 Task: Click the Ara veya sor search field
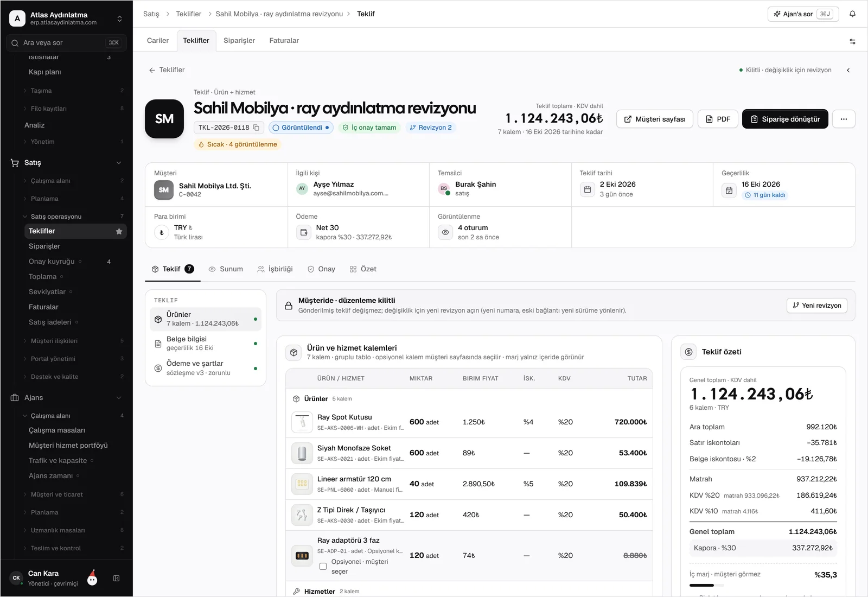click(66, 43)
